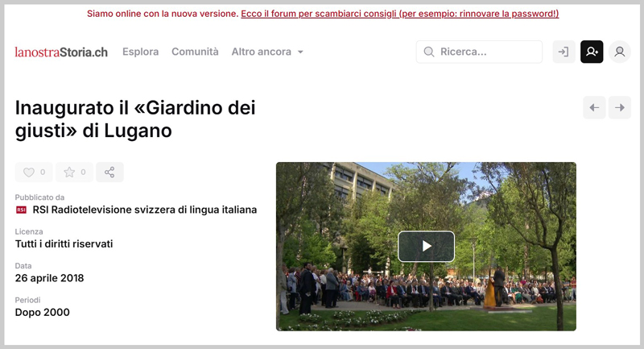644x349 pixels.
Task: Play the Giardino dei giusti video
Action: click(426, 246)
